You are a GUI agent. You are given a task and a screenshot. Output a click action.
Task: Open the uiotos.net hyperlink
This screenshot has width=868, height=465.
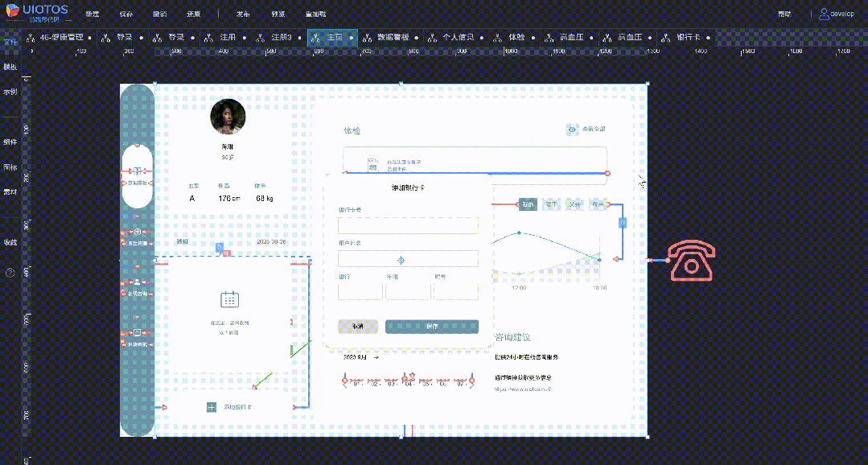523,389
